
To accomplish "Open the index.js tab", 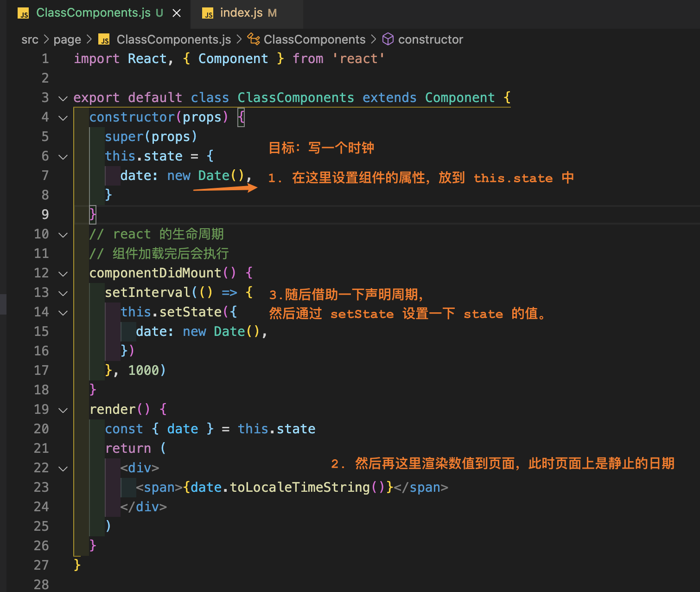I will point(241,13).
